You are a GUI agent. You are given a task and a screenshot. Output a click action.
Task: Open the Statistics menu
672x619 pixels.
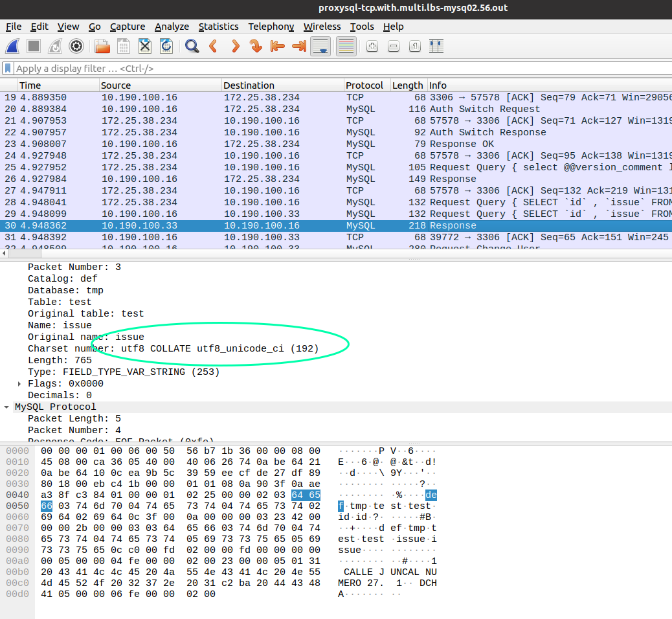pyautogui.click(x=218, y=27)
